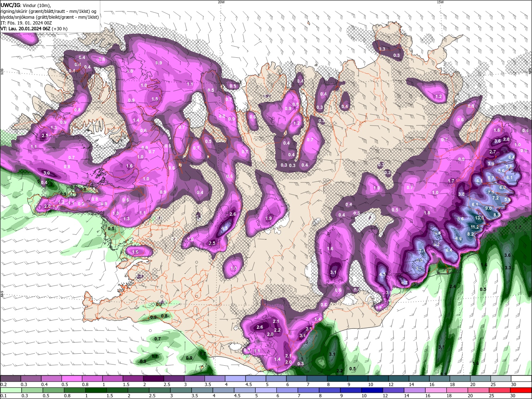
Task: Select the dark teal 8 swatch in upper legend
Action: 337,379
